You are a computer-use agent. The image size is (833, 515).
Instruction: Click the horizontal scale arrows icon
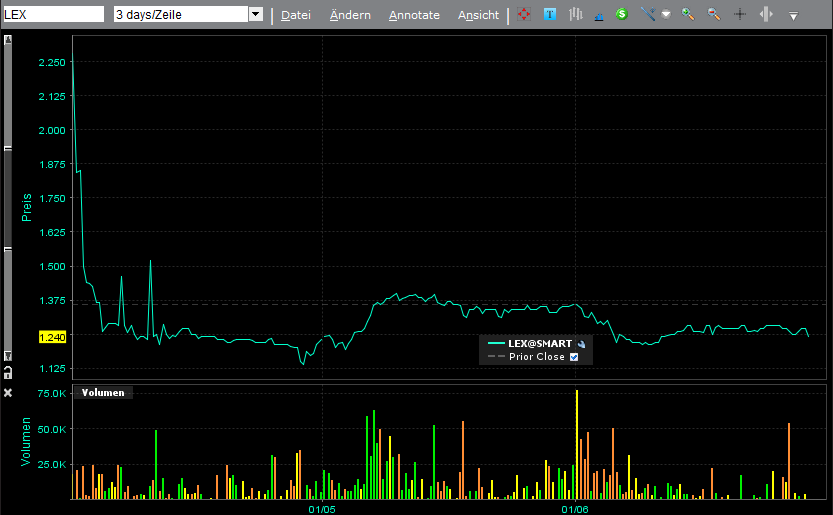tap(766, 14)
